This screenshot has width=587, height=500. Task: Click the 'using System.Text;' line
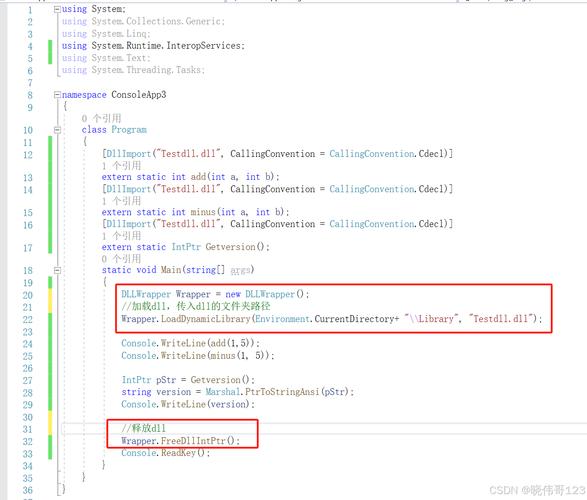[106, 58]
